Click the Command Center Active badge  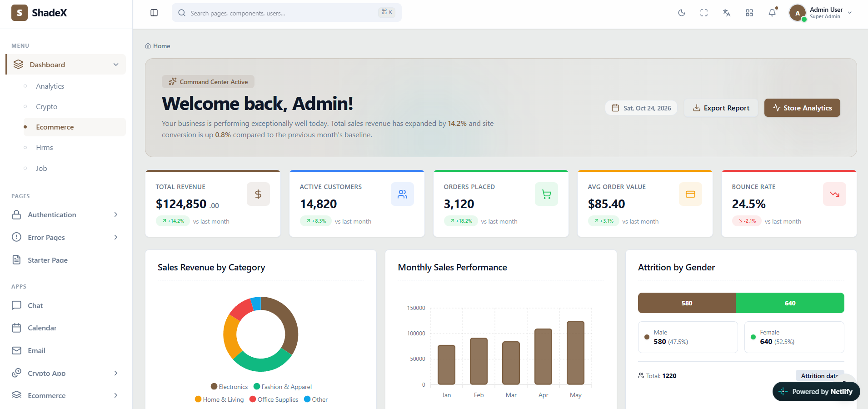click(x=208, y=82)
